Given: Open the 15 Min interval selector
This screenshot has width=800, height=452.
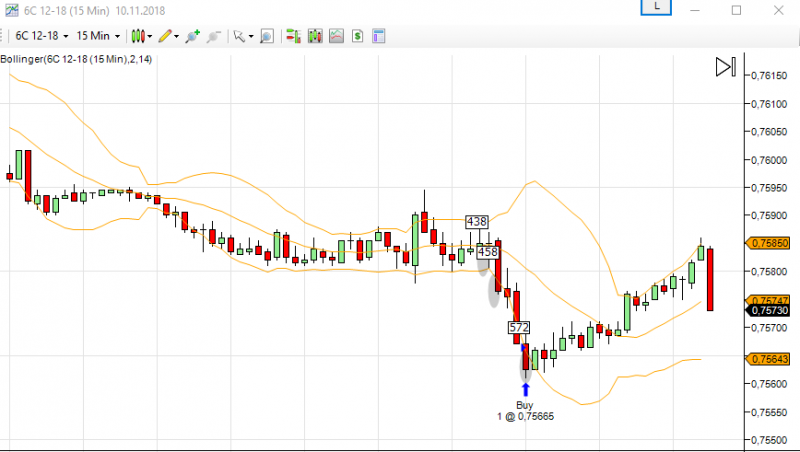Looking at the screenshot, I should (x=98, y=36).
